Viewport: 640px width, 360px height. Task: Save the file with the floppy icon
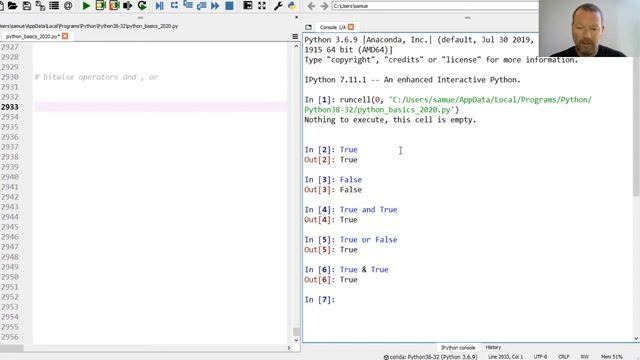click(27, 6)
